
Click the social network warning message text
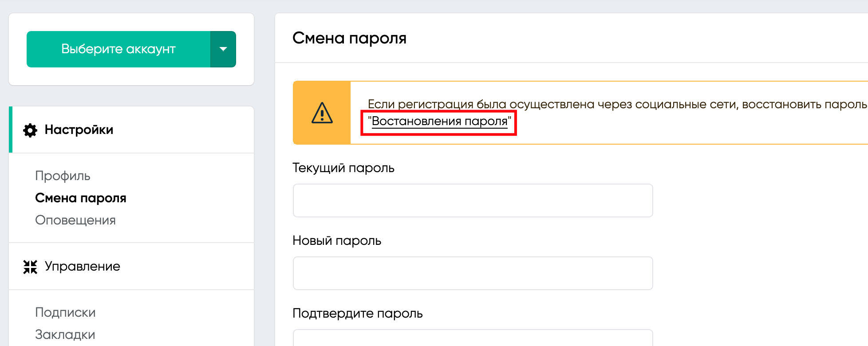617,105
